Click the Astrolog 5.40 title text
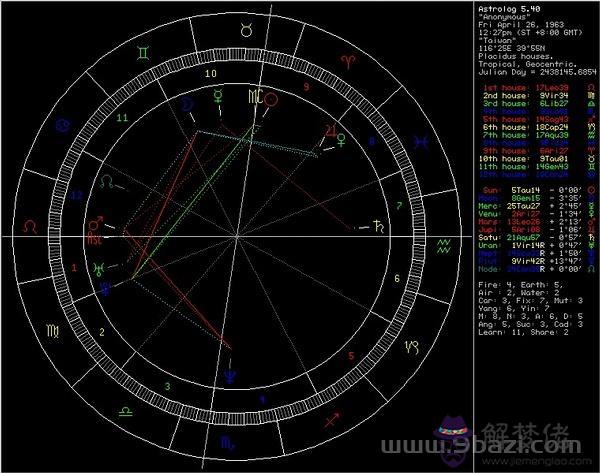 coord(506,9)
